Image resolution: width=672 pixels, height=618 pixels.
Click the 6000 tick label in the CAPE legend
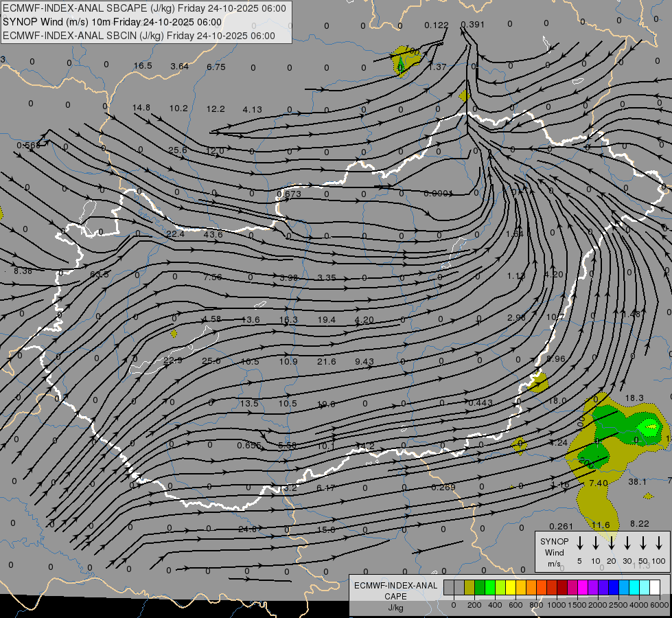(660, 605)
